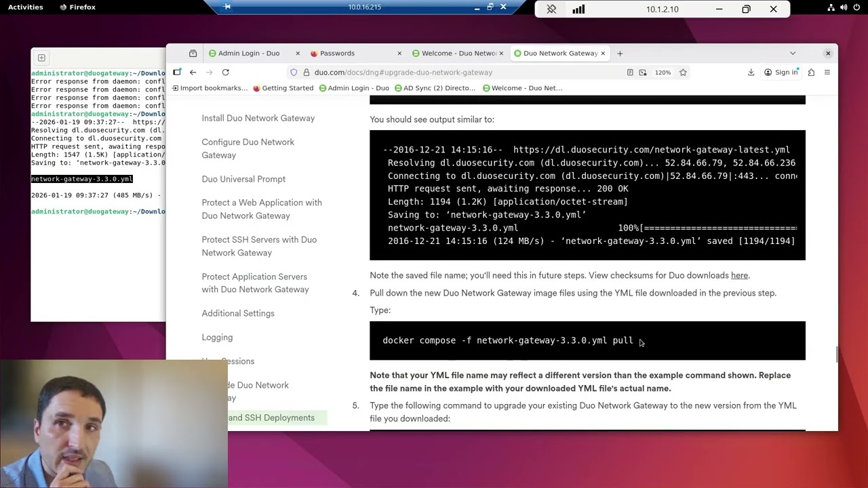Open Getting Started bookmark
This screenshot has height=488, width=868.
coord(283,88)
